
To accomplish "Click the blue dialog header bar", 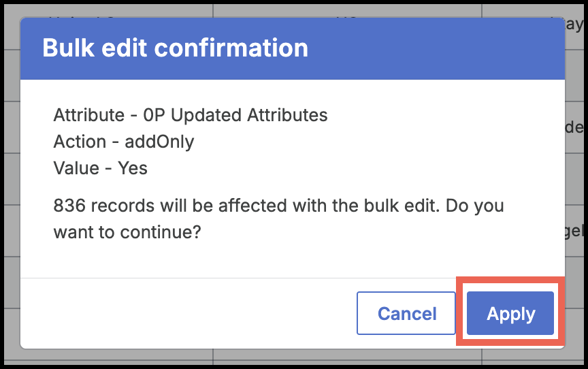I will [x=436, y=48].
